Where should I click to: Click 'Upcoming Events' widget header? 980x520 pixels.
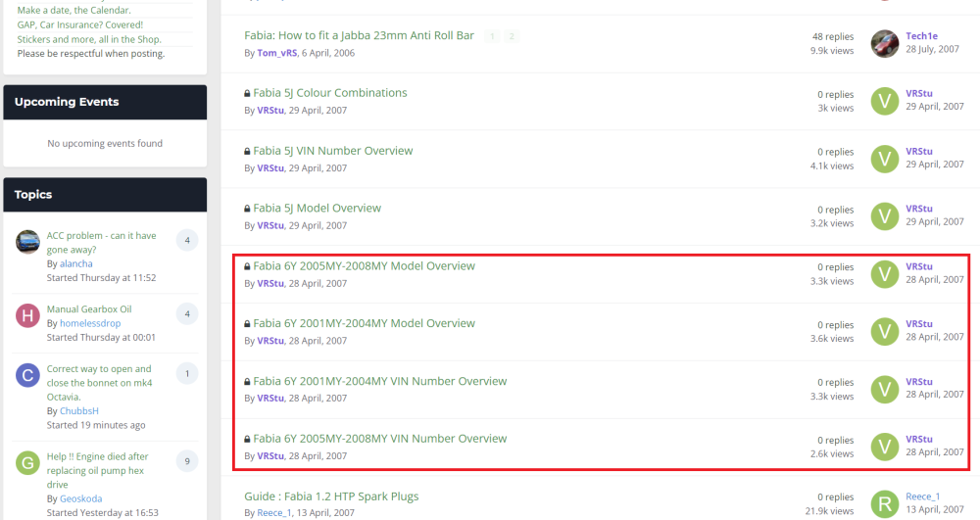pos(105,102)
